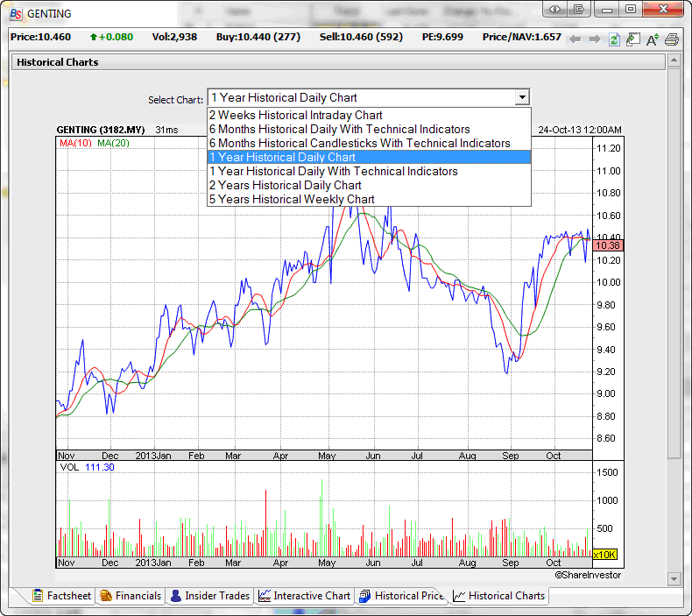
Task: Click the ©ShareInvestor credit text
Action: click(588, 575)
